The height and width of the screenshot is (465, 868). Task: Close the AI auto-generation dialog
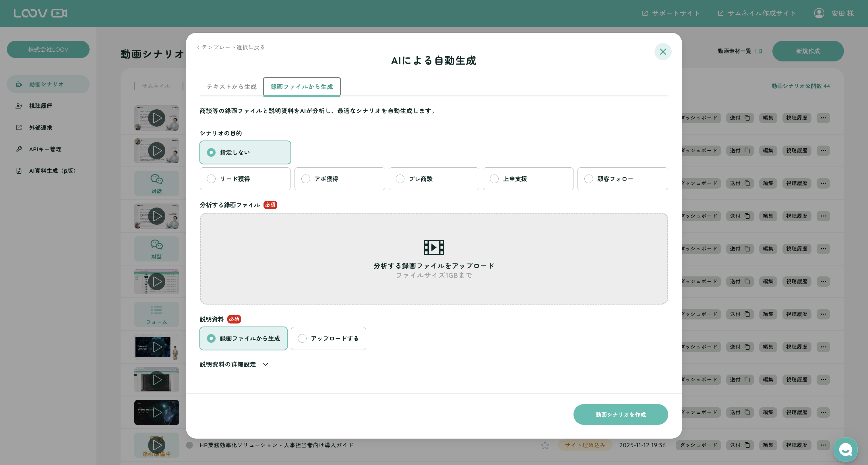662,52
